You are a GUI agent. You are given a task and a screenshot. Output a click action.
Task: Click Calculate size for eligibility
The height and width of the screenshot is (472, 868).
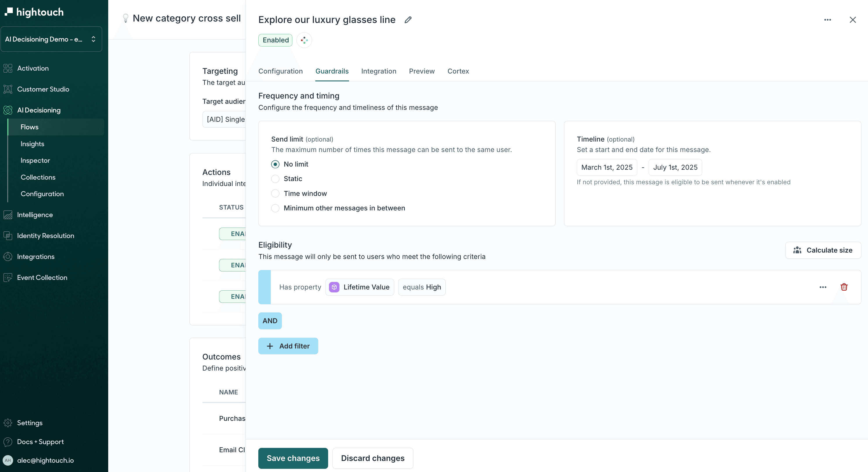pos(823,250)
